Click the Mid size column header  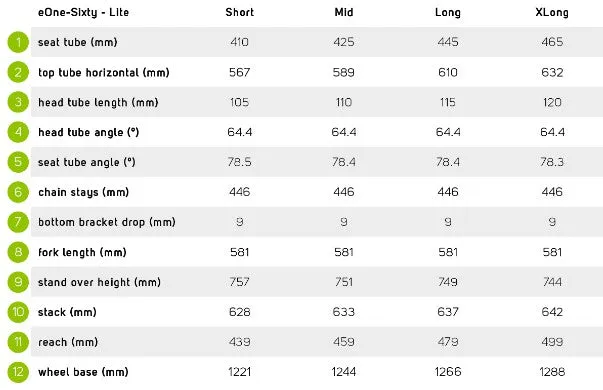pyautogui.click(x=344, y=12)
